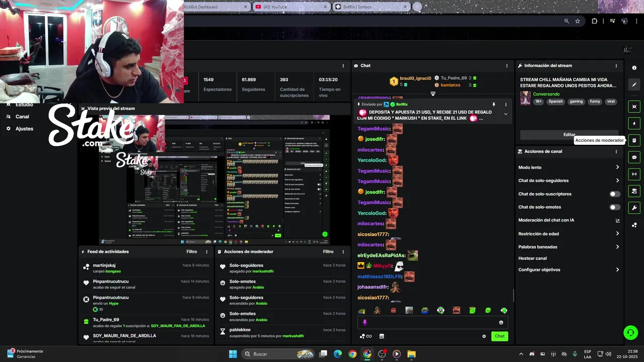Open the stats bar options menu

343,66
